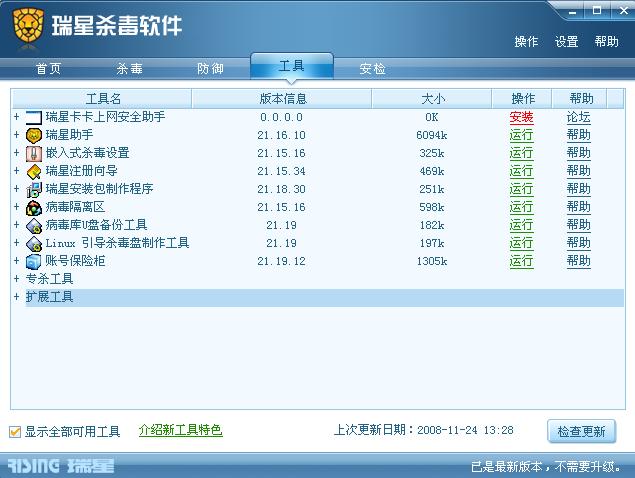Viewport: 635px width, 478px height.
Task: Expand the 病毒隔离区 row
Action: click(16, 207)
